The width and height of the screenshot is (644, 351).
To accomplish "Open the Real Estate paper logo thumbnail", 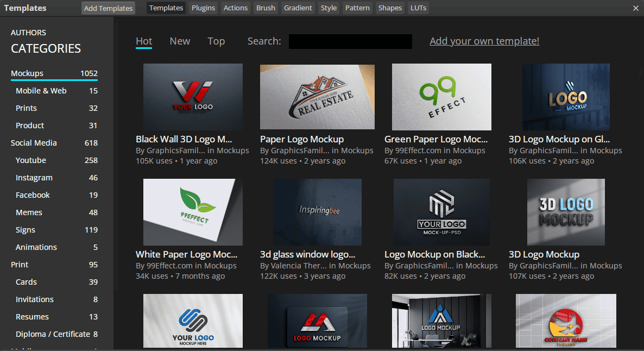I will pyautogui.click(x=317, y=97).
